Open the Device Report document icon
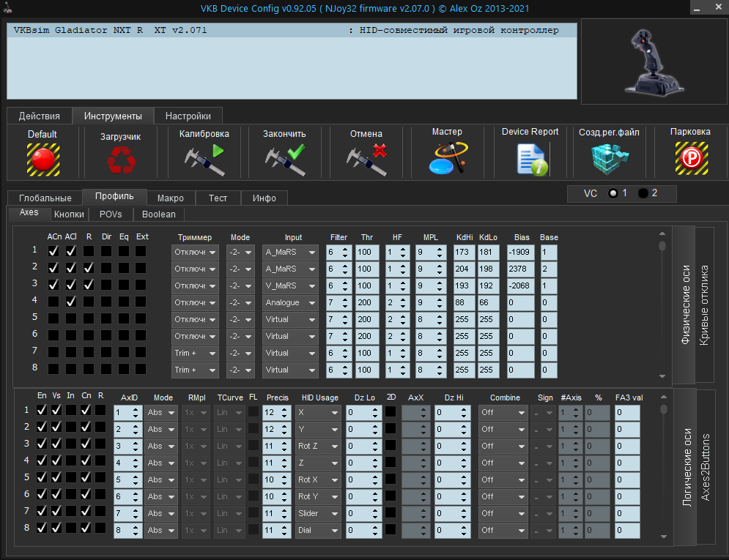 [532, 160]
